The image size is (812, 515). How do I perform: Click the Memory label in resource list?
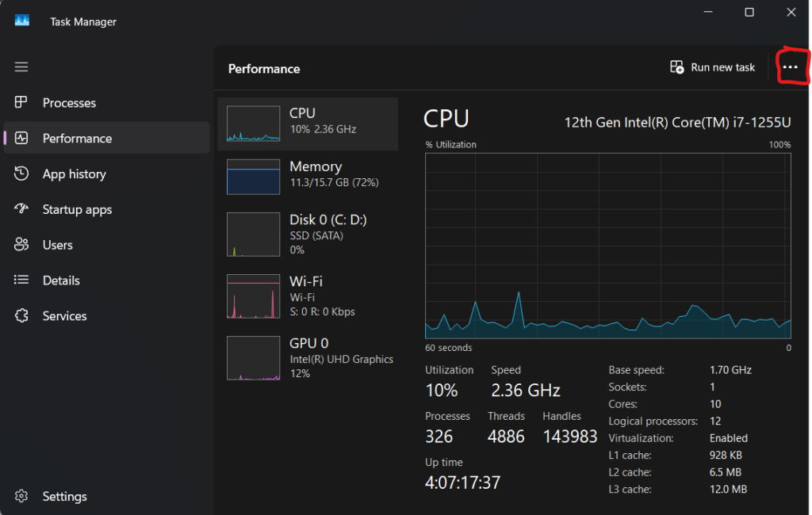coord(316,166)
